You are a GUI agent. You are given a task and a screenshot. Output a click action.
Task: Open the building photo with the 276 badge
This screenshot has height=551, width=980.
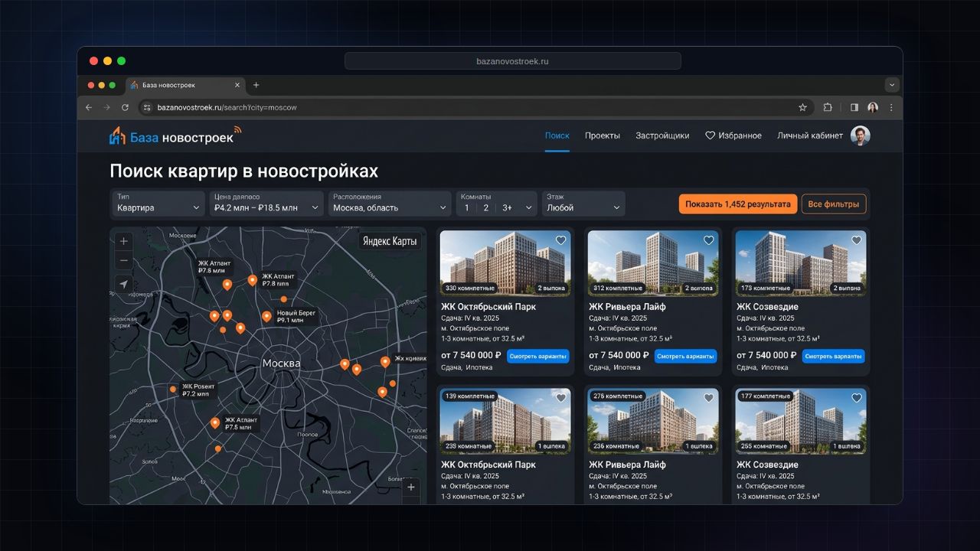[x=653, y=421]
